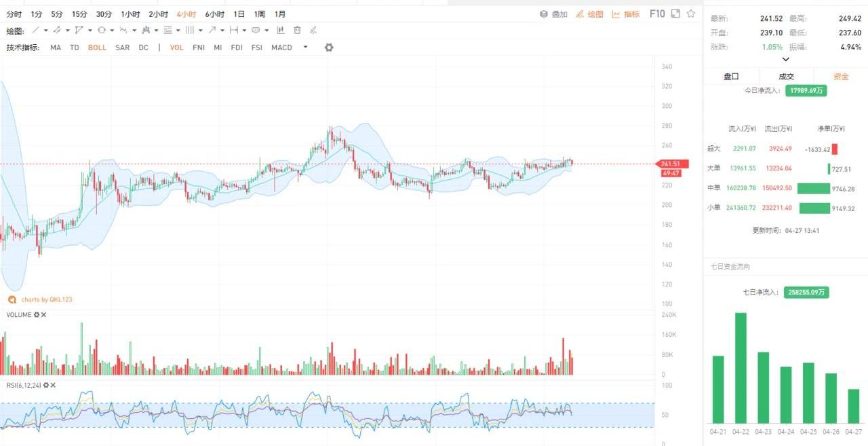Toggle the BOLL indicator off

[97, 48]
